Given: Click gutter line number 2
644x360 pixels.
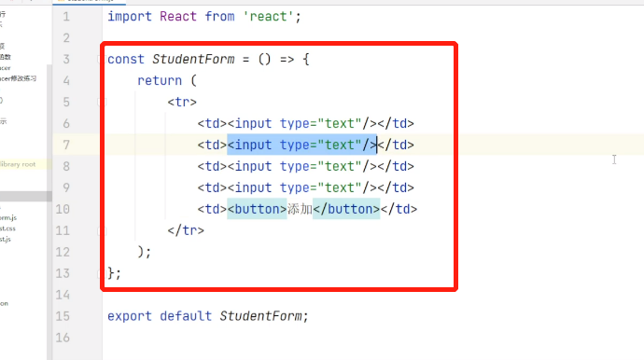Looking at the screenshot, I should (x=66, y=38).
